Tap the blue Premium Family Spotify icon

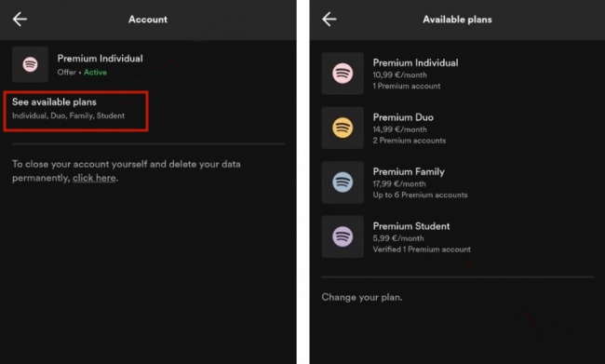(343, 182)
